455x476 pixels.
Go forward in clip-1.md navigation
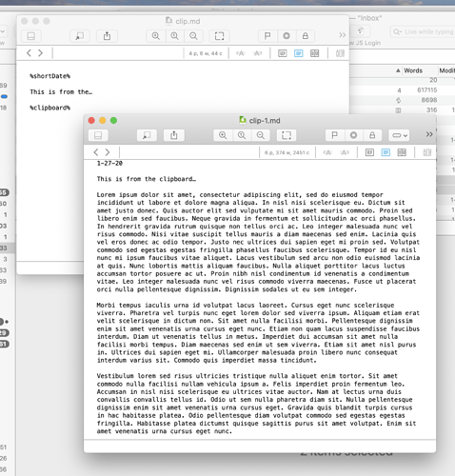108,152
